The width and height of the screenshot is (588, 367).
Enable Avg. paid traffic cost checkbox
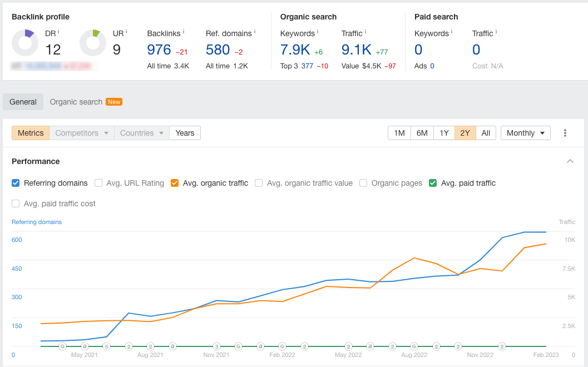[16, 204]
